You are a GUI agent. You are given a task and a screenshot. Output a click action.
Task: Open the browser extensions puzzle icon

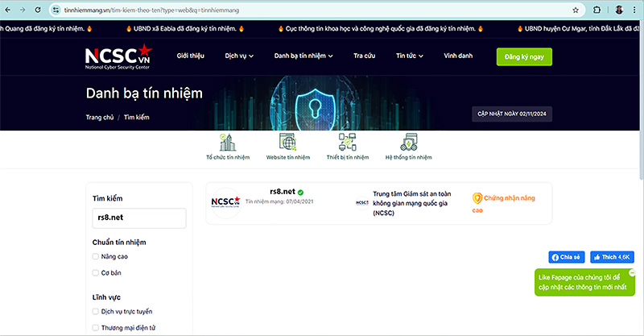[x=597, y=10]
